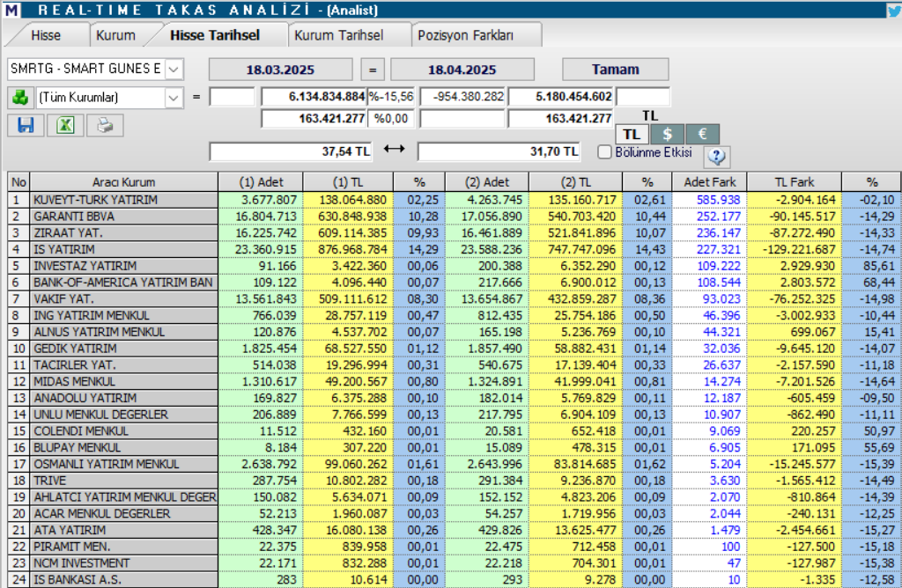
Task: Click the Matriks M logo icon
Action: pos(11,10)
